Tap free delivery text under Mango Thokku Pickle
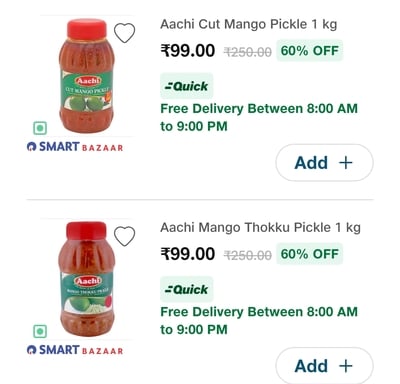The width and height of the screenshot is (400, 384). coord(259,321)
